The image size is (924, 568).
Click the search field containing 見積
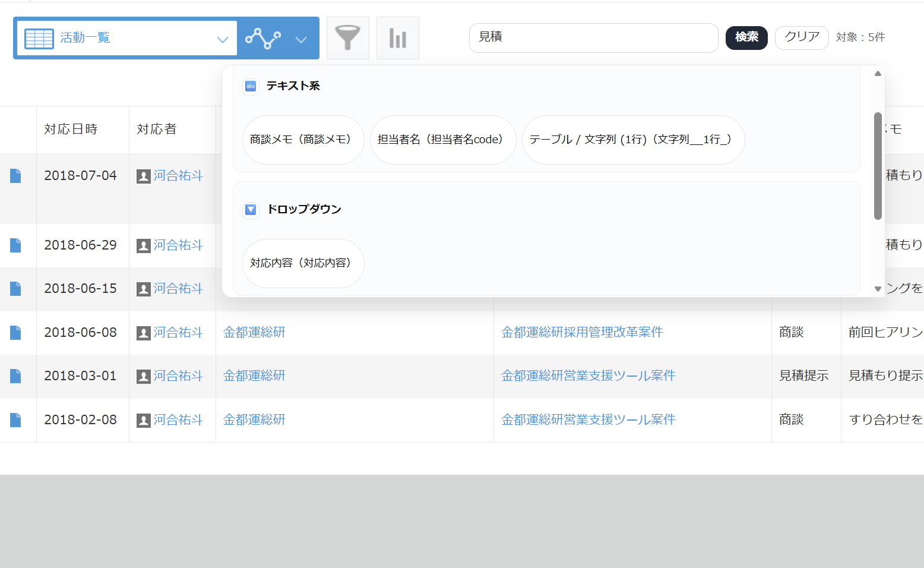tap(593, 37)
